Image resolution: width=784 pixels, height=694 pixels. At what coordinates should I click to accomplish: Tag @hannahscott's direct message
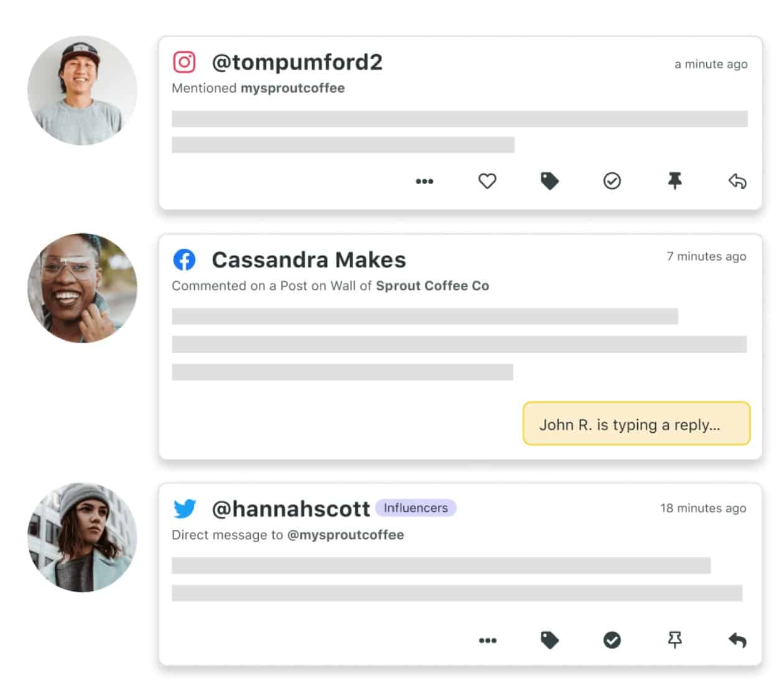(x=550, y=640)
